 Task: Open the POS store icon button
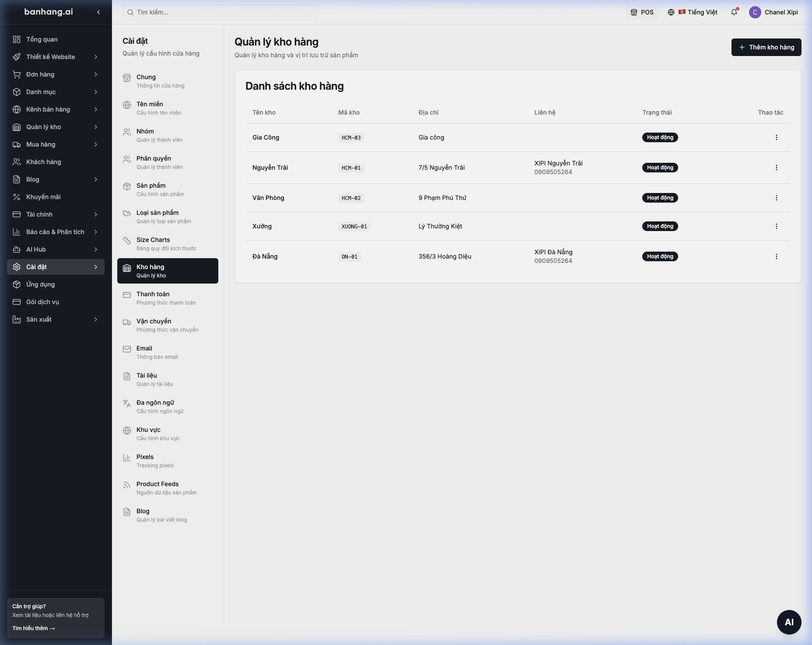[642, 12]
